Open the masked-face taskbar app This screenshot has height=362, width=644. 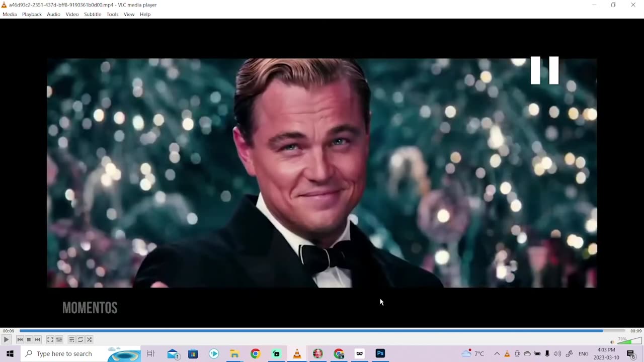tap(359, 354)
